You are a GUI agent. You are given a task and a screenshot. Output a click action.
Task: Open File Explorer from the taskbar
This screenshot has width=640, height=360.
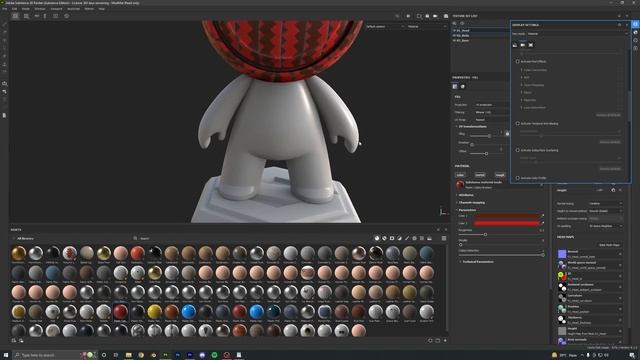tap(129, 355)
